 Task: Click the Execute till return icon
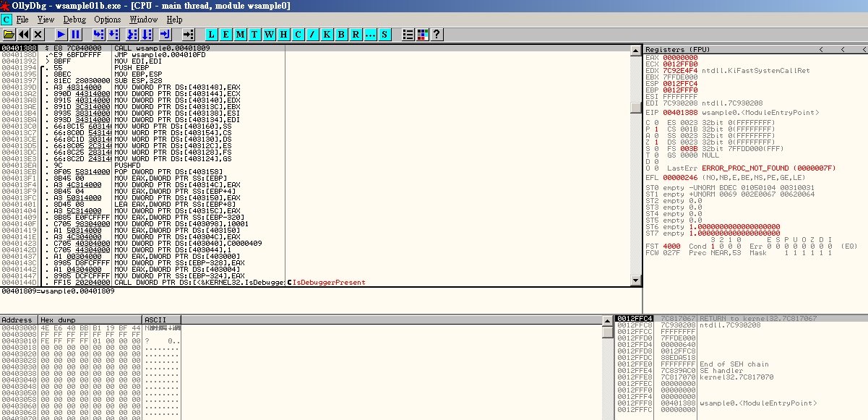tap(166, 34)
